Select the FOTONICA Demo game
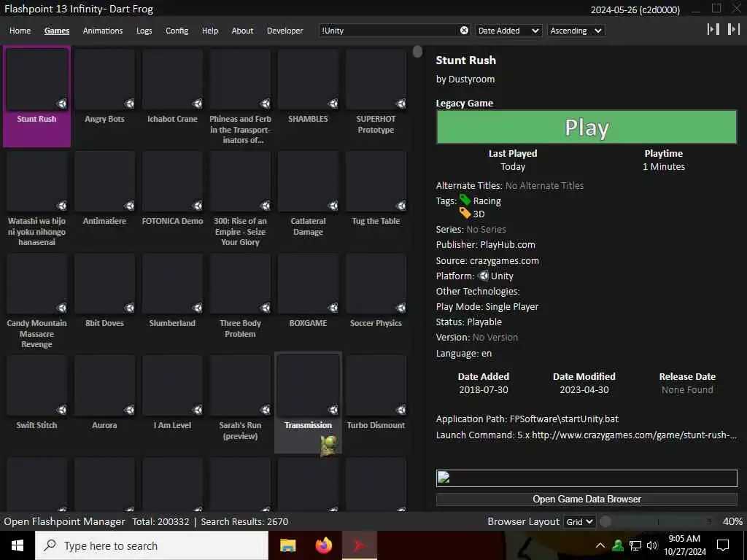 (x=172, y=199)
